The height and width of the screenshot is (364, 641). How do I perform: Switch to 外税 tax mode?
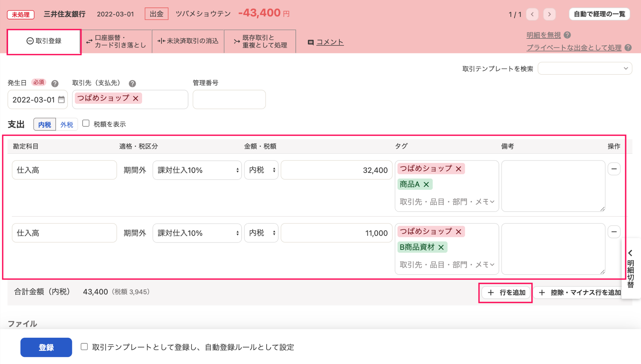67,124
